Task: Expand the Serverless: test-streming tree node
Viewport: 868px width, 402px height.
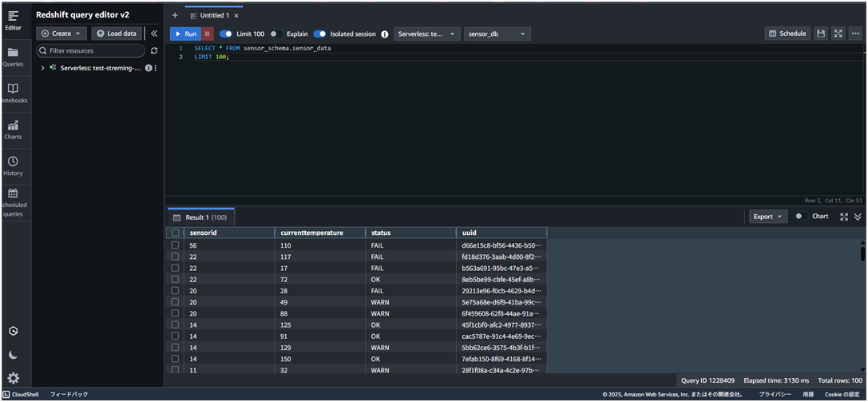Action: point(42,68)
